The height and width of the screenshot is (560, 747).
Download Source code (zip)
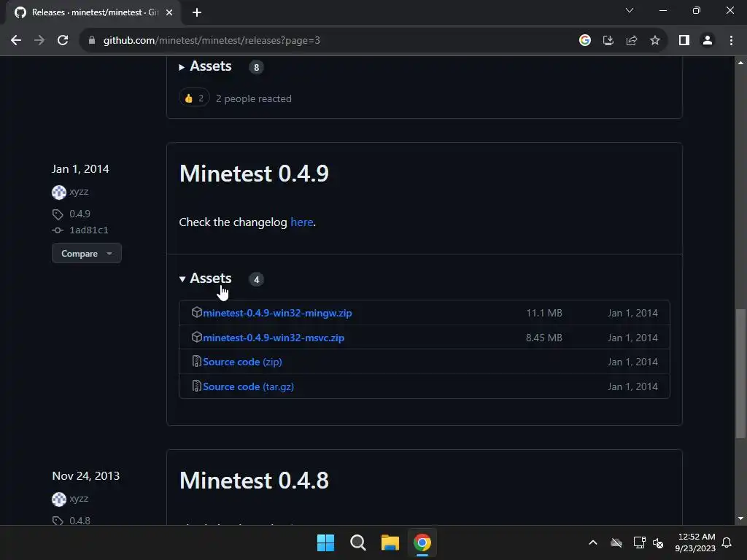tap(242, 362)
